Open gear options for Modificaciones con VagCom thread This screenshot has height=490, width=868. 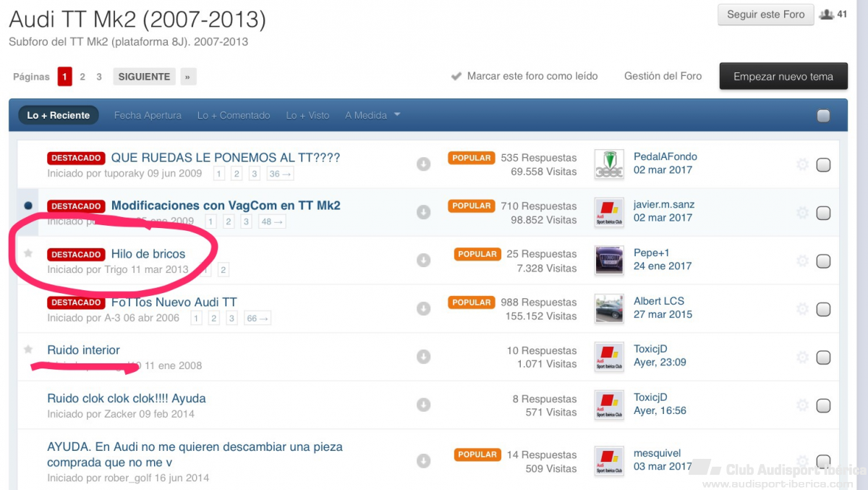(x=802, y=213)
